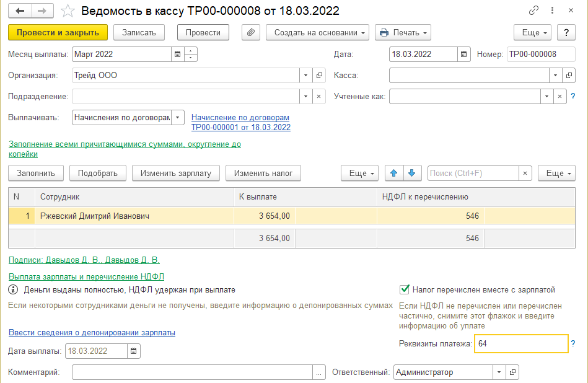Image resolution: width=588 pixels, height=383 pixels.
Task: Click the forward navigation arrow
Action: [x=42, y=11]
